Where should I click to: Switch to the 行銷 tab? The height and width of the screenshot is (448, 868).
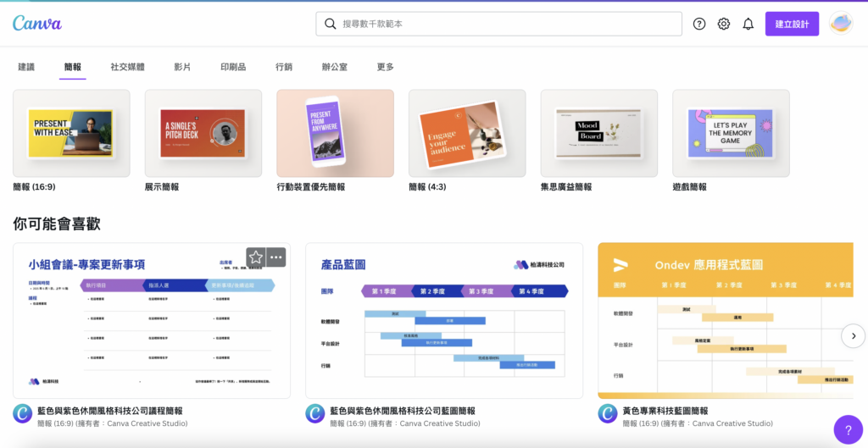284,67
